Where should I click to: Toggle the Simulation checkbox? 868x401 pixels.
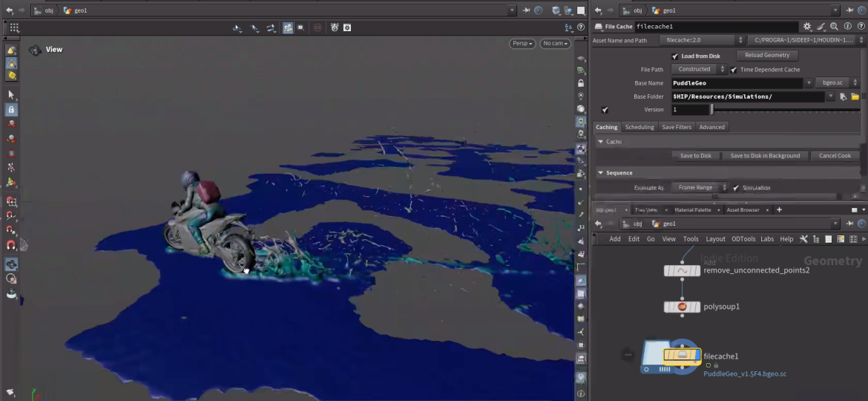click(x=736, y=188)
